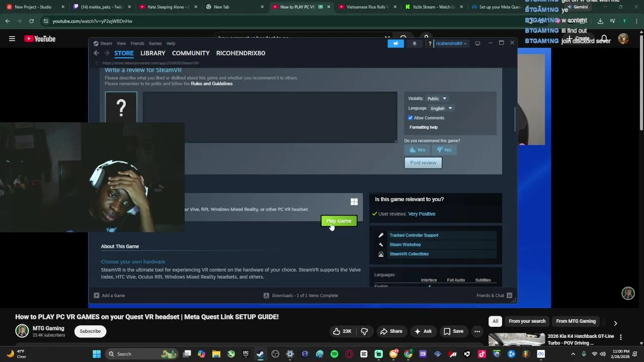Toggle the Allow Comments checkbox

pos(411,118)
